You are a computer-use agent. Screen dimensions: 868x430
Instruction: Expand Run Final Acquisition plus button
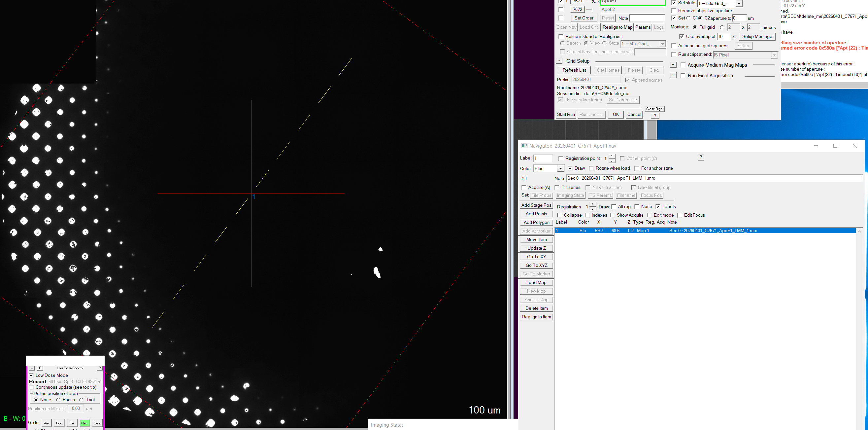pos(673,75)
